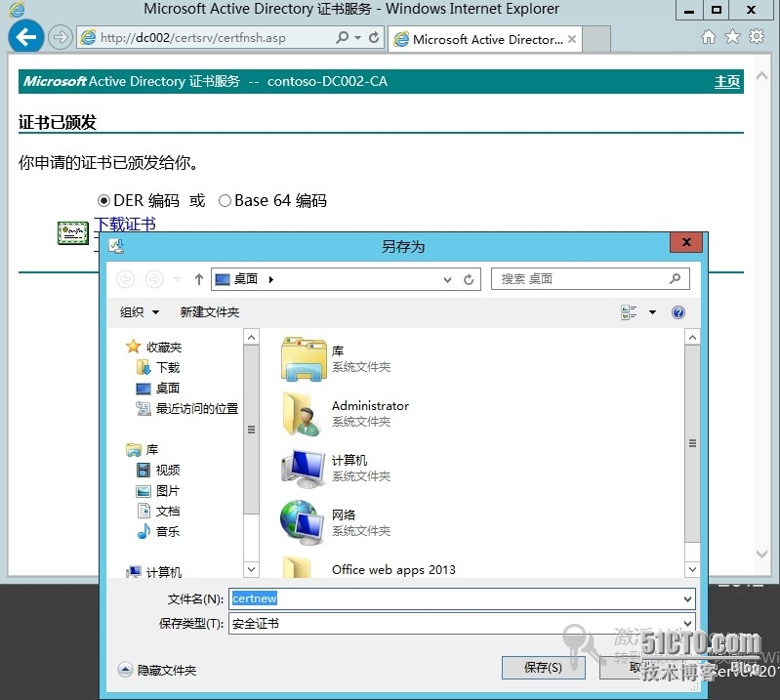This screenshot has height=700, width=780.
Task: Change the view layout icon
Action: click(629, 312)
